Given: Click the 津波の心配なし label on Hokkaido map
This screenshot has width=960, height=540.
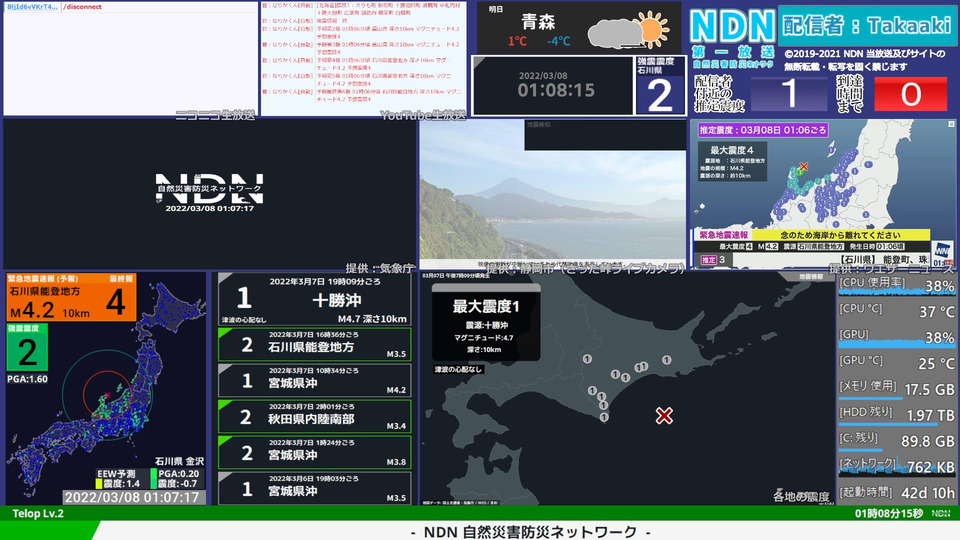Looking at the screenshot, I should [458, 369].
